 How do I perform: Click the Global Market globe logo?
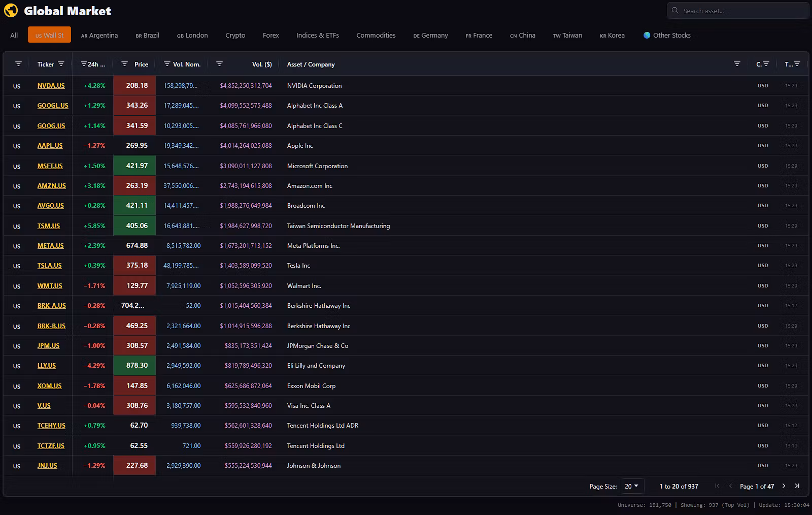(11, 10)
